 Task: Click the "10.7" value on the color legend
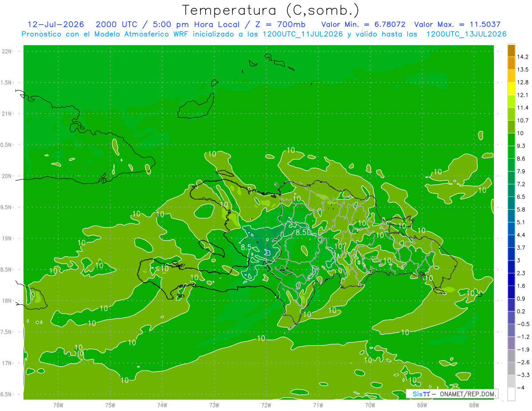(x=523, y=121)
